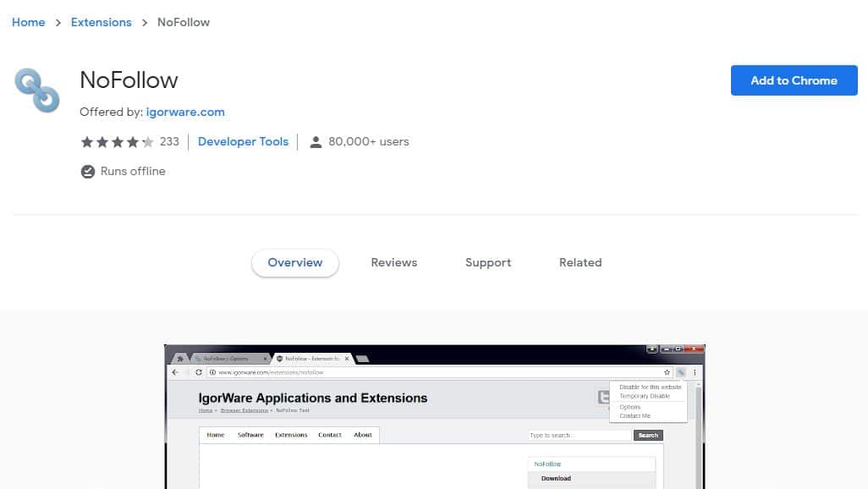Screen dimensions: 868x489
Task: Switch to the Reviews tab
Action: 394,262
